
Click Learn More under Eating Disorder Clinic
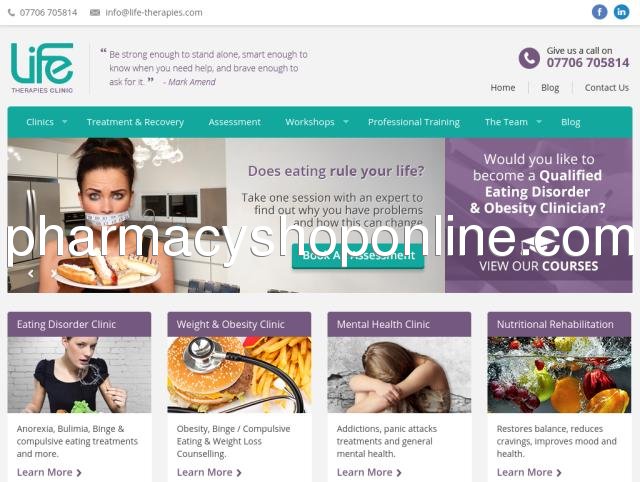pyautogui.click(x=49, y=472)
